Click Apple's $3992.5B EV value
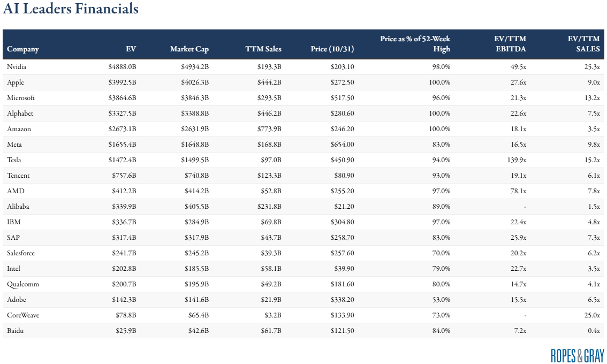This screenshot has width=607, height=364. [122, 82]
